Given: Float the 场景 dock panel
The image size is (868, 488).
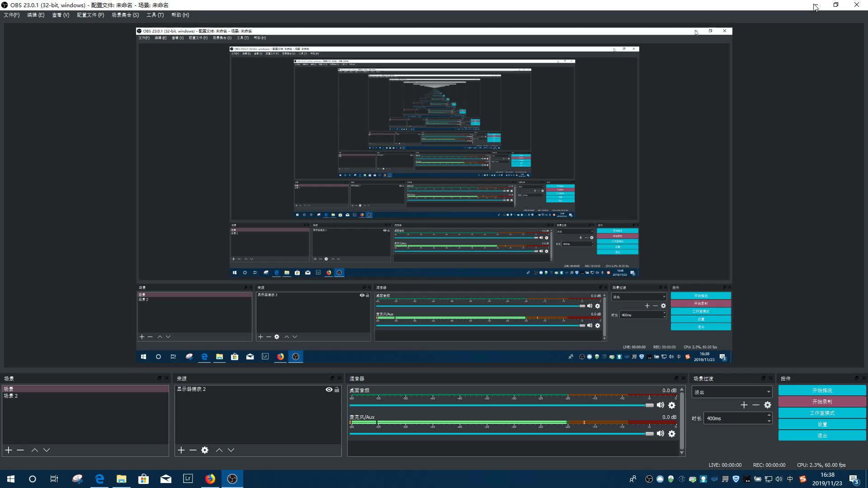Looking at the screenshot, I should coord(159,378).
